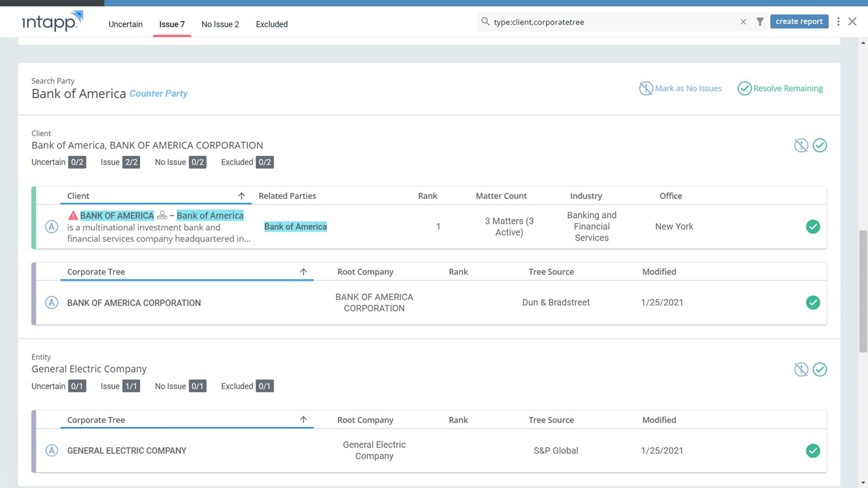This screenshot has height=488, width=868.
Task: Toggle the green resolved check on the Bank of America client row
Action: point(813,227)
